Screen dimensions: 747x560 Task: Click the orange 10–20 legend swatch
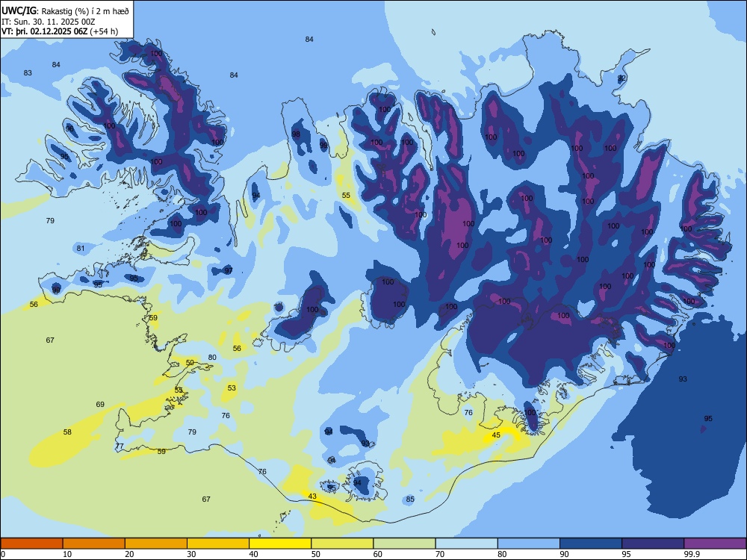pos(94,544)
